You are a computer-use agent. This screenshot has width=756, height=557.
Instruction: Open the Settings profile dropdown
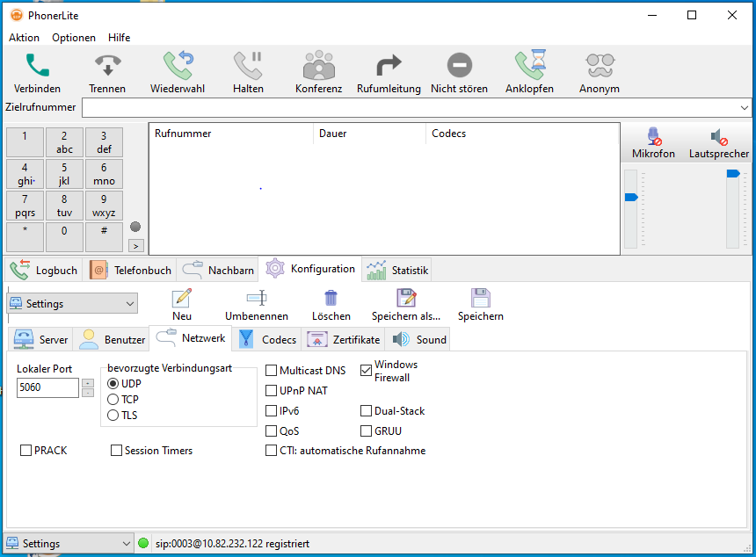coord(130,302)
